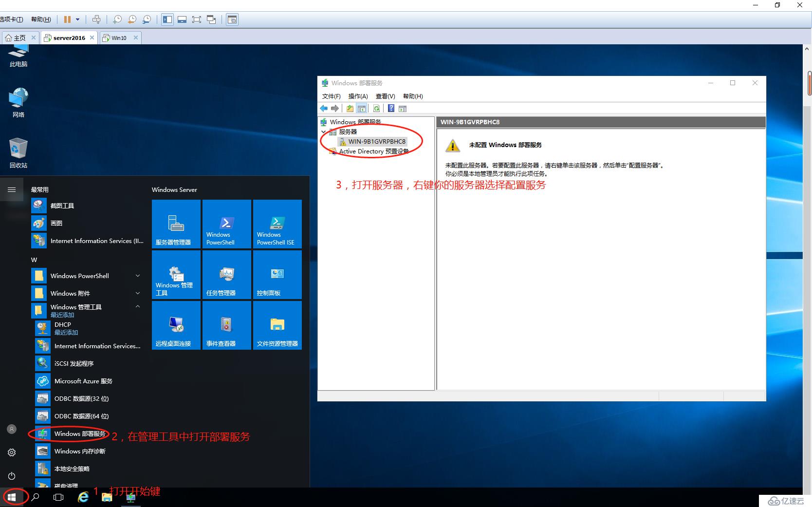Open snapshot manager with the clock-wrench icon
The height and width of the screenshot is (507, 812).
point(147,19)
